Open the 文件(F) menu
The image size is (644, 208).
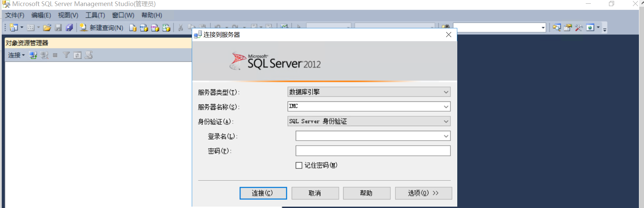14,15
